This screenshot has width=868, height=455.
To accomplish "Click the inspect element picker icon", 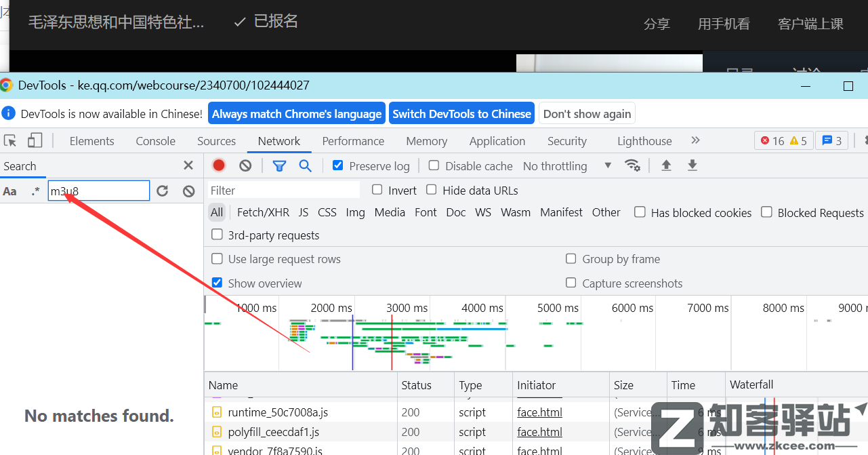I will pyautogui.click(x=10, y=140).
